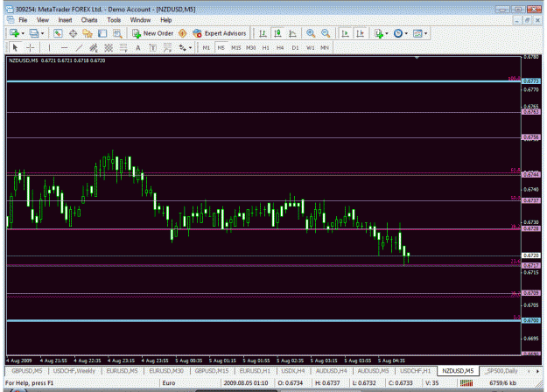The height and width of the screenshot is (392, 547).
Task: Expand the Indicators dropdown arrow
Action: [x=387, y=34]
